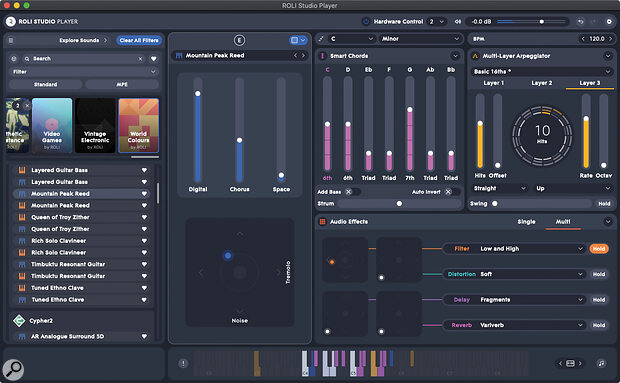Click the circled E engine icon
The width and height of the screenshot is (620, 383).
[239, 40]
